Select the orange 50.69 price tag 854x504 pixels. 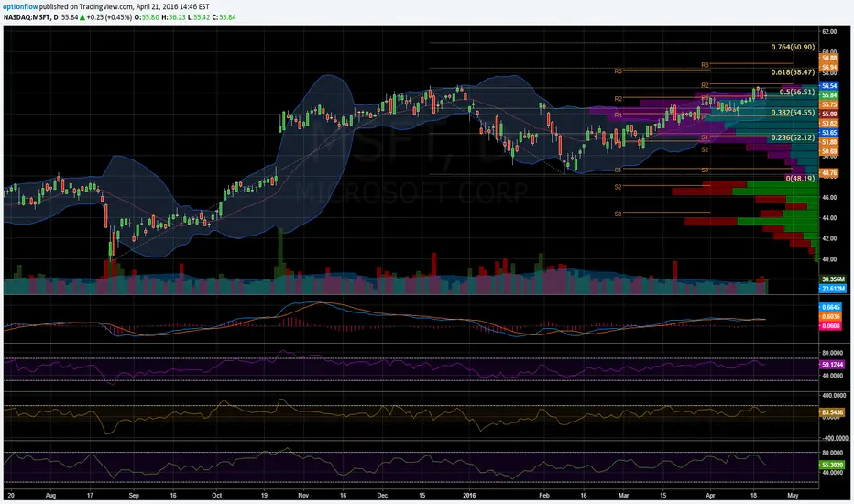point(829,151)
